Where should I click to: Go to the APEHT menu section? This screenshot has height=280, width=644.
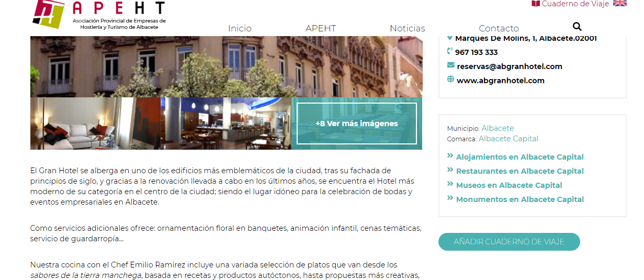(x=321, y=28)
